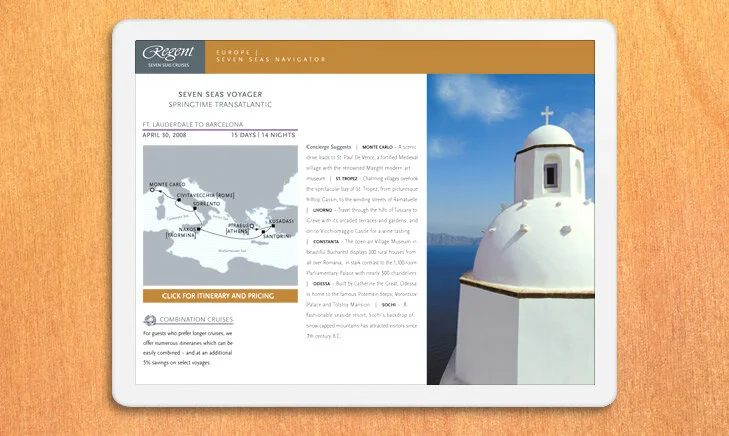Click the Concierge Suggests heading
Viewport: 729px width, 436px height.
pos(329,147)
